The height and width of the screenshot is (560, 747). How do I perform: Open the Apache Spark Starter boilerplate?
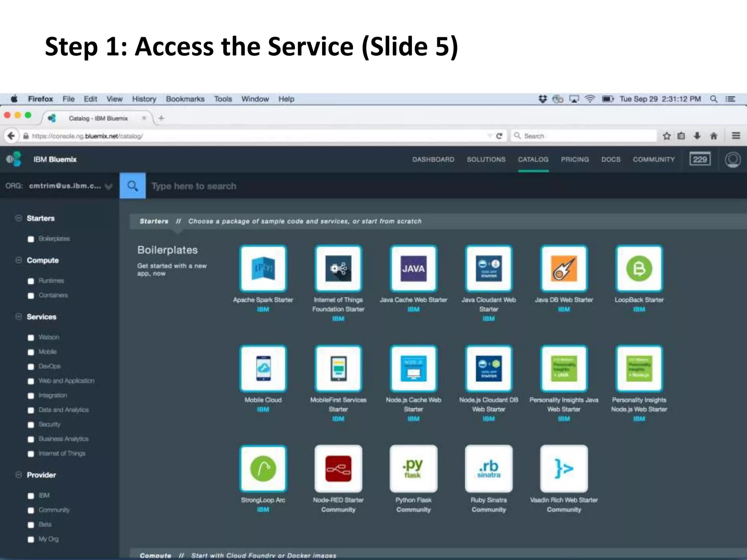pos(263,269)
